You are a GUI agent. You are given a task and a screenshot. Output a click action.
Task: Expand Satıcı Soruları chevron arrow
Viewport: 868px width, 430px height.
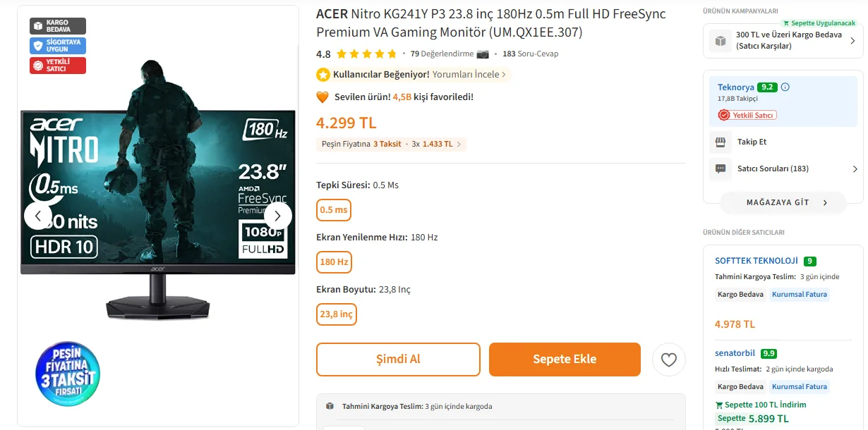[x=855, y=169]
